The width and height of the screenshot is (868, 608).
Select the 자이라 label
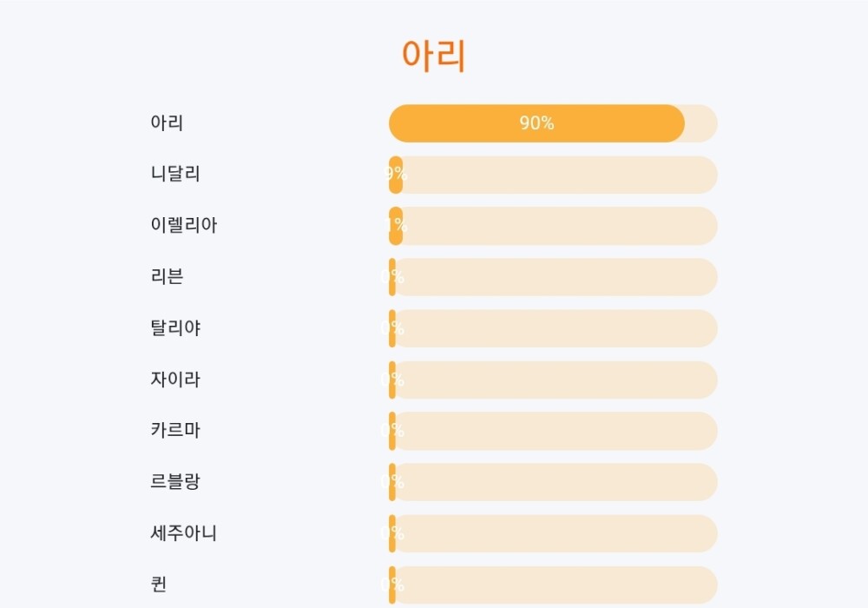pyautogui.click(x=175, y=380)
